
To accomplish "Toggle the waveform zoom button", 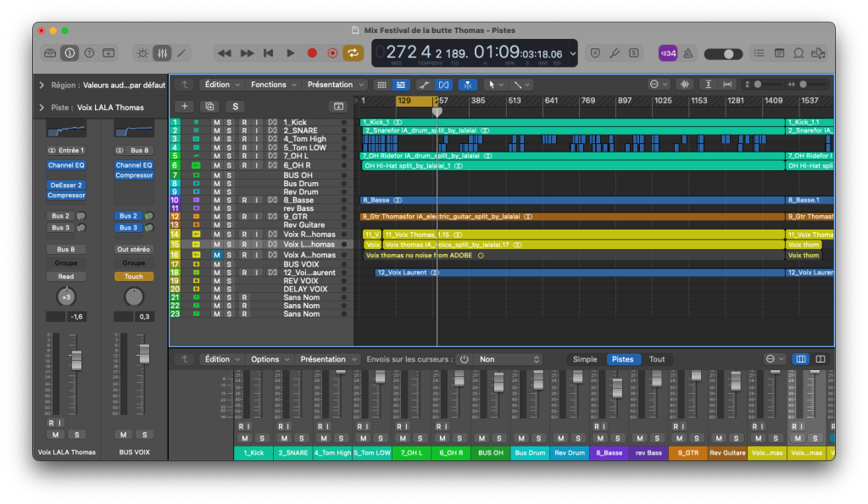I will [684, 85].
